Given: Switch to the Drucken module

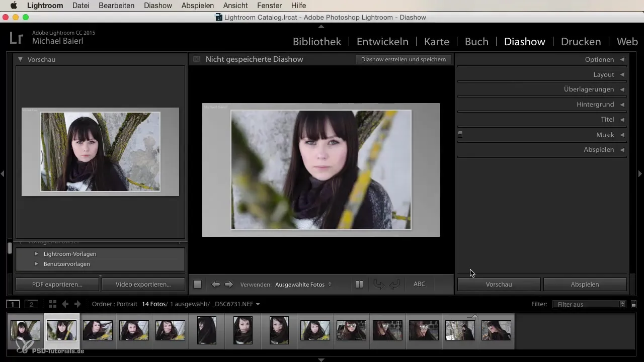Looking at the screenshot, I should [581, 42].
